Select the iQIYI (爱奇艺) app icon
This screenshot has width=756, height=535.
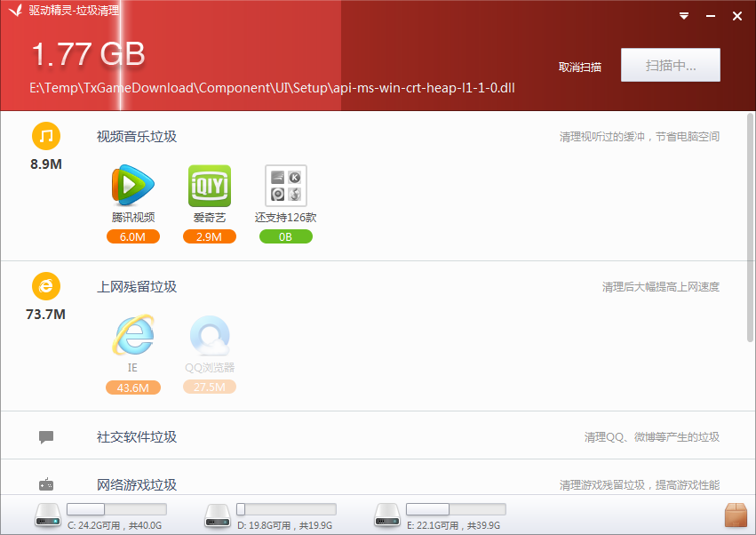pyautogui.click(x=210, y=186)
